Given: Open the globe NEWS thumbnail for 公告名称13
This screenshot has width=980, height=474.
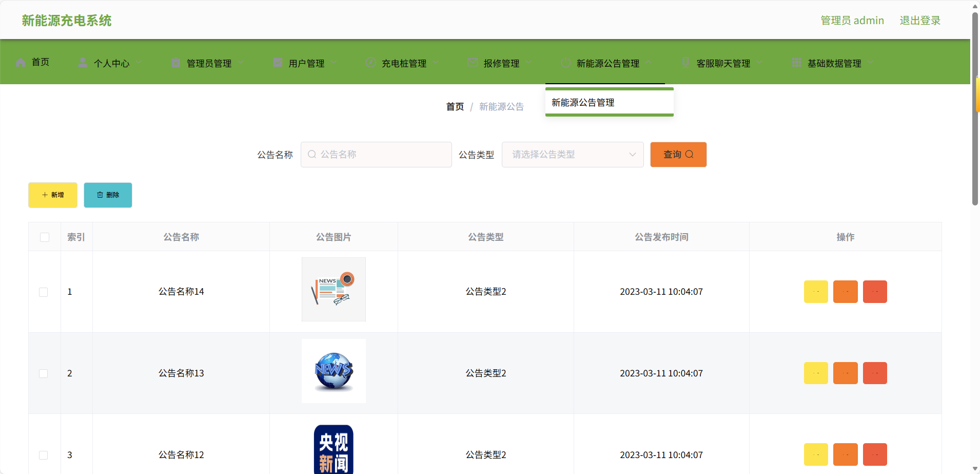Looking at the screenshot, I should pos(334,371).
